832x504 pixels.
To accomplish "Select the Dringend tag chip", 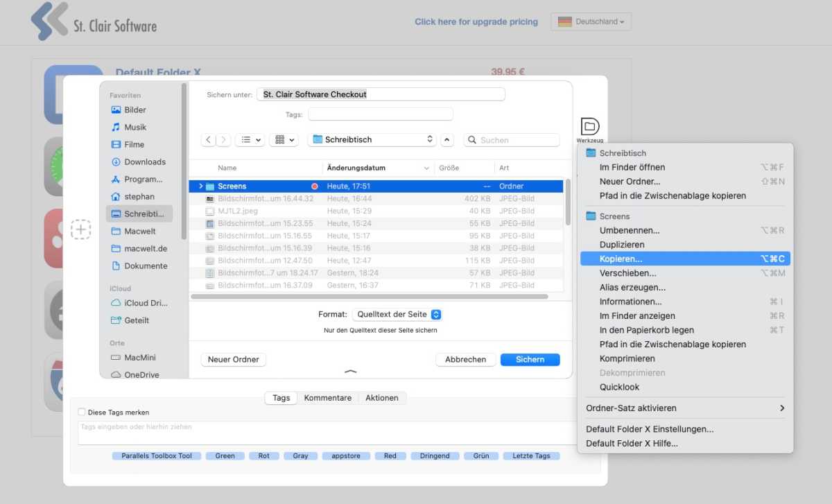I will tap(435, 455).
